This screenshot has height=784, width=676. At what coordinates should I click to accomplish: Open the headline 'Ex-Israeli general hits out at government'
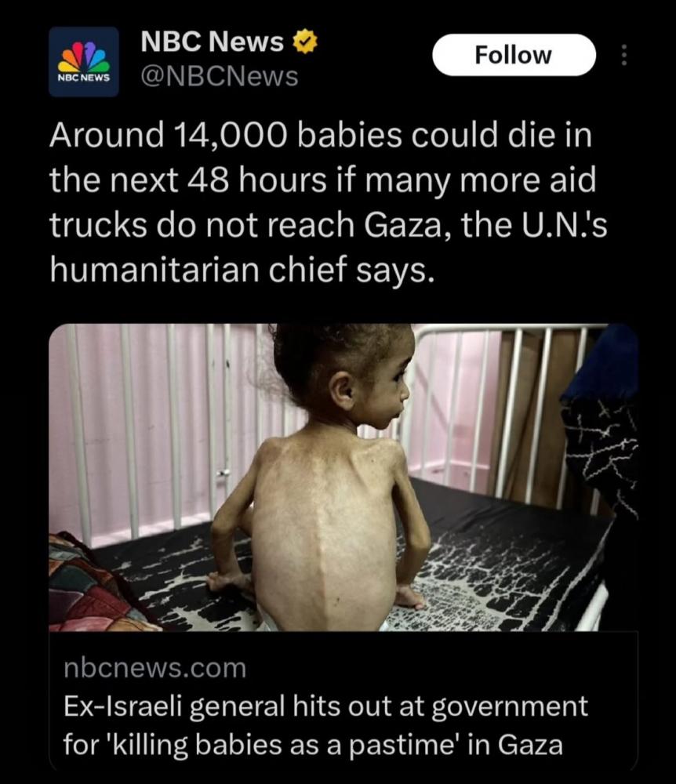(325, 706)
